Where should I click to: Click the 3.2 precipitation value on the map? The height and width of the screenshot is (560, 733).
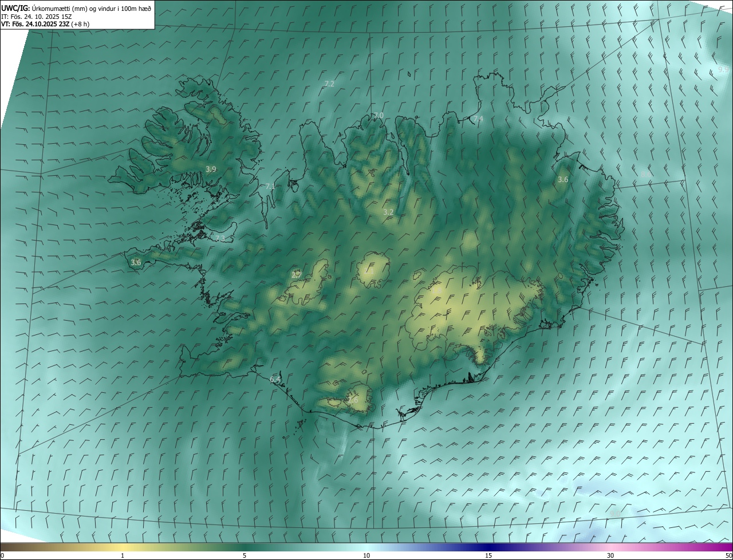coord(388,212)
